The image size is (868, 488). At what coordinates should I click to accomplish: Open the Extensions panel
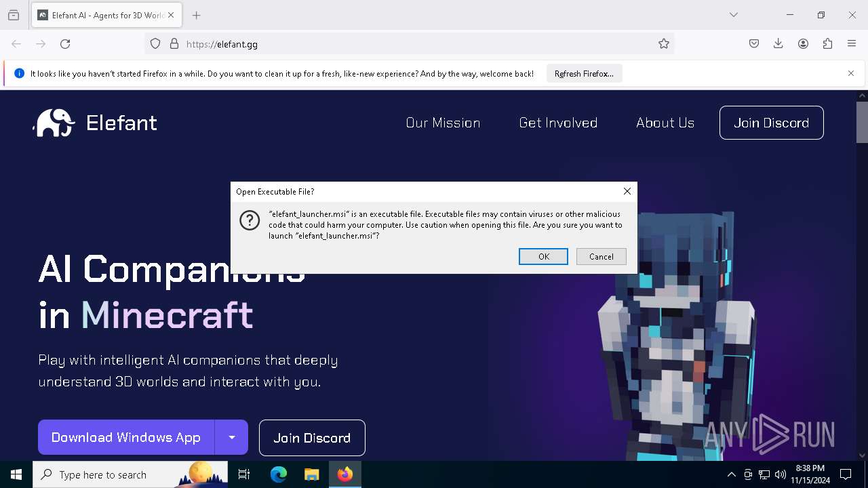tap(827, 43)
